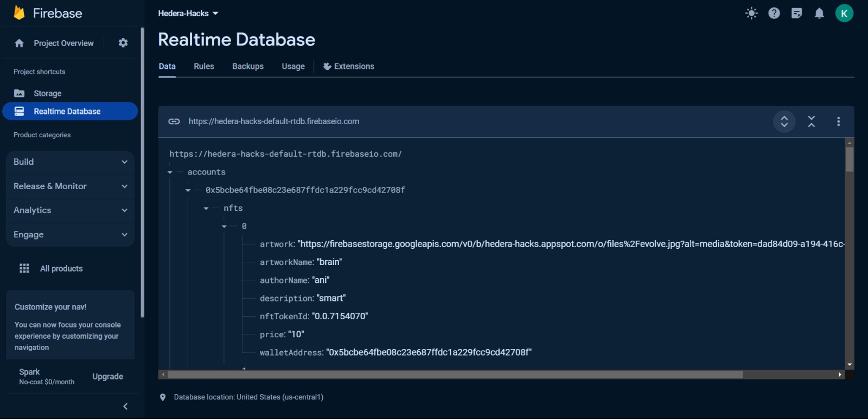Viewport: 868px width, 419px height.
Task: Collapse the 0x5bcbe64f... wallet node
Action: [188, 190]
